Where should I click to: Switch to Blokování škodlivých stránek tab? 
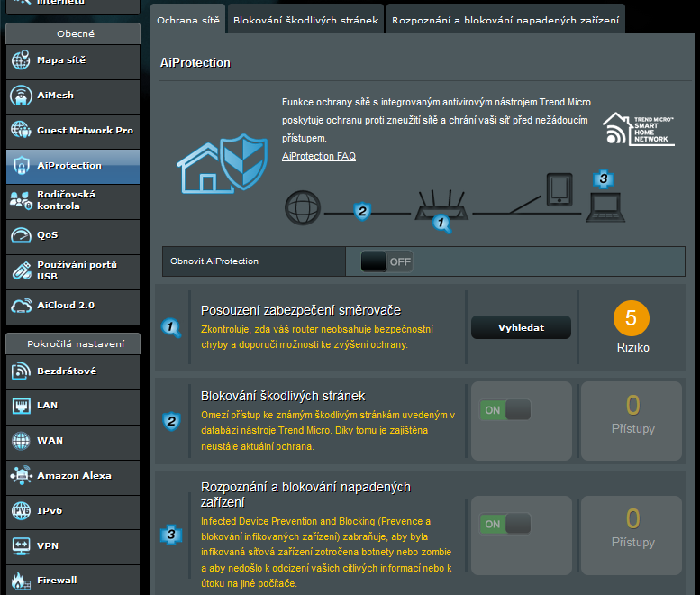coord(305,20)
